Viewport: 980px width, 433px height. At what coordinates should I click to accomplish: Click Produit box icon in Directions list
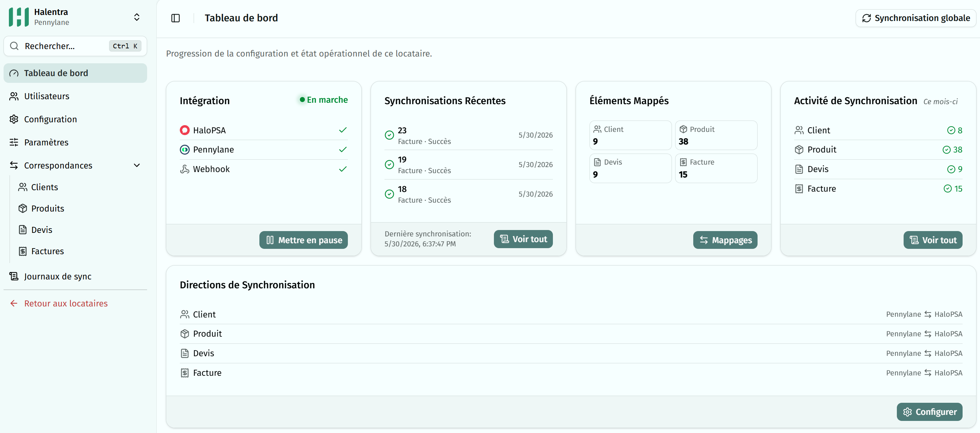coord(184,334)
